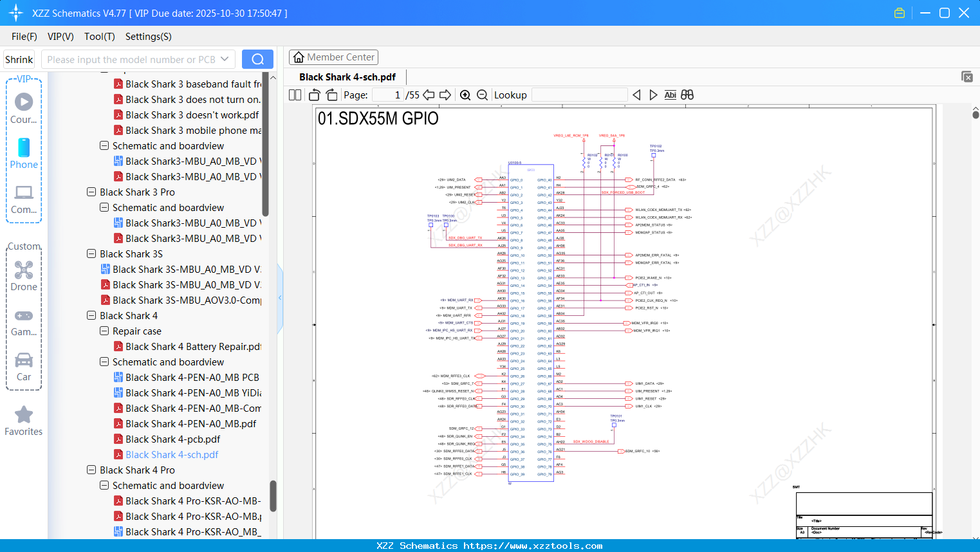
Task: Click the XZZ app logo in the title bar
Action: (16, 13)
